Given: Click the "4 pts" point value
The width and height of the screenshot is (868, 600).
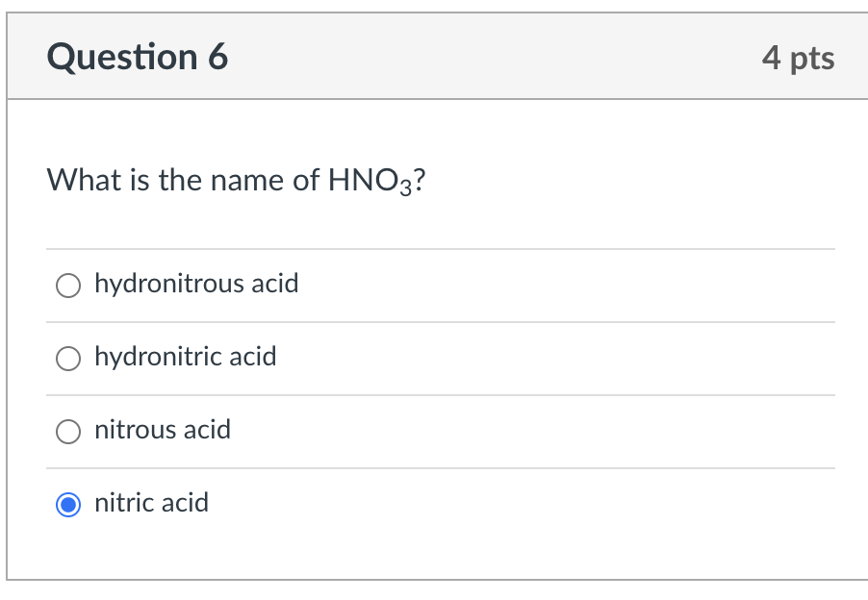Looking at the screenshot, I should tap(798, 58).
